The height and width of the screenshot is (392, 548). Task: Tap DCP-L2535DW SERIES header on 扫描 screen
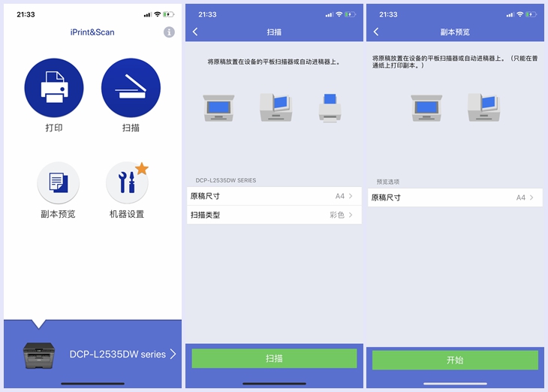226,180
